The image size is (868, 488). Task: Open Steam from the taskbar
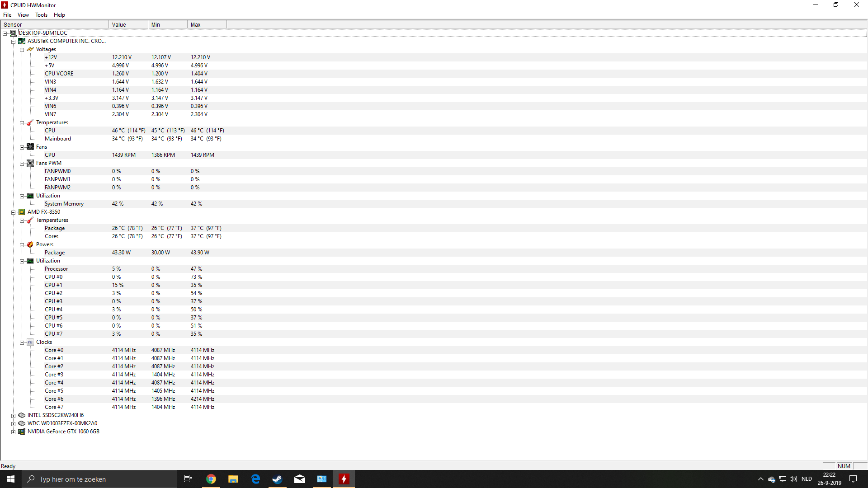click(277, 479)
